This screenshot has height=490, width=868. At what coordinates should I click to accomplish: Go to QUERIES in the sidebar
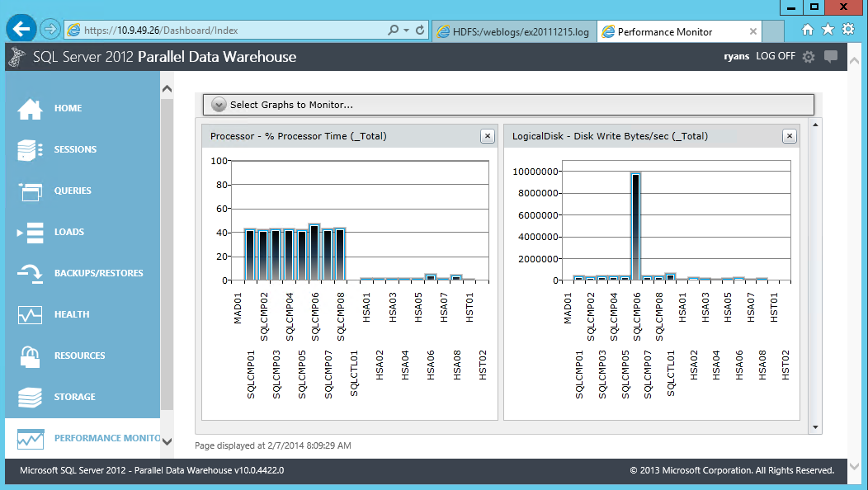tap(73, 191)
